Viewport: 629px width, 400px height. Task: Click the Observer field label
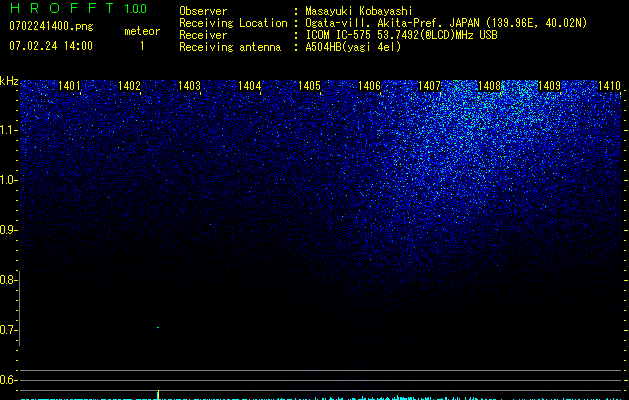pyautogui.click(x=203, y=11)
